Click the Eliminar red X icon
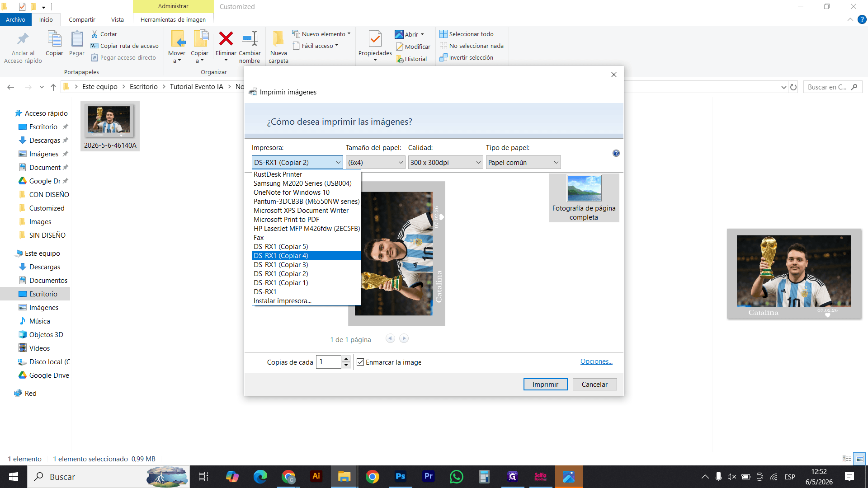Image resolution: width=868 pixels, height=488 pixels. (x=226, y=39)
